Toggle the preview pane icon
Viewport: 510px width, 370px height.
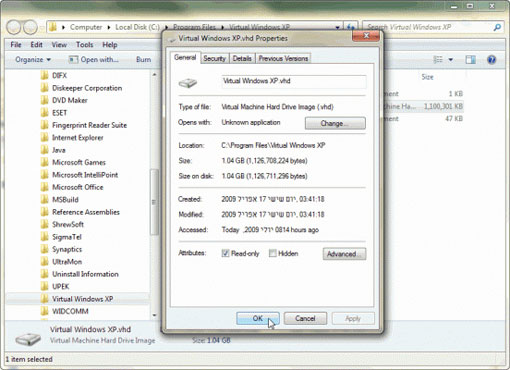pyautogui.click(x=471, y=60)
